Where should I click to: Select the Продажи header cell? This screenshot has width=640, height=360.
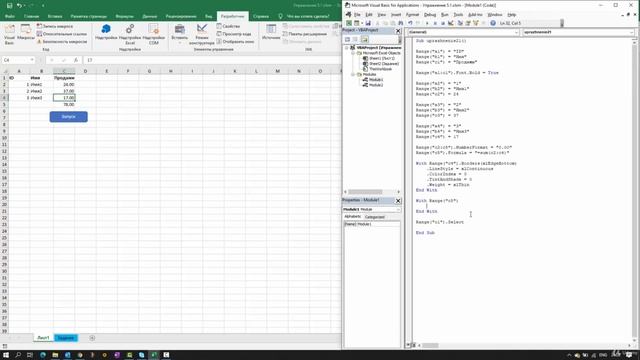tap(64, 78)
